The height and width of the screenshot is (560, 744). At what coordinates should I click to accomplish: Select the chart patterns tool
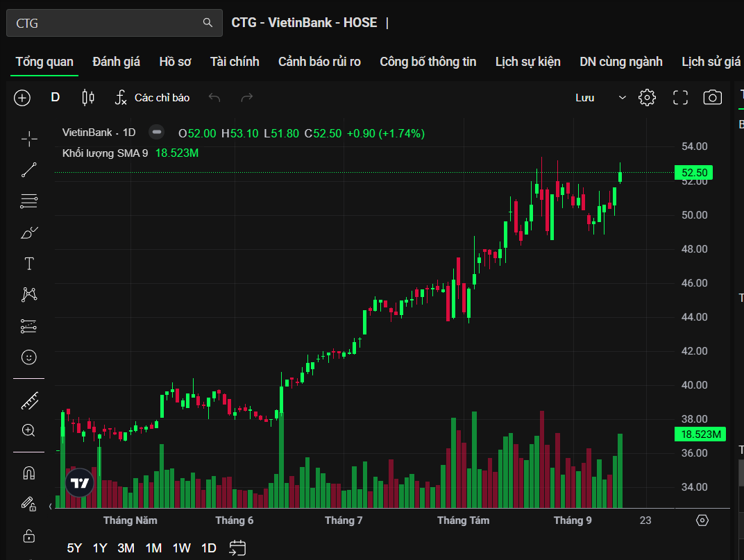pos(29,295)
